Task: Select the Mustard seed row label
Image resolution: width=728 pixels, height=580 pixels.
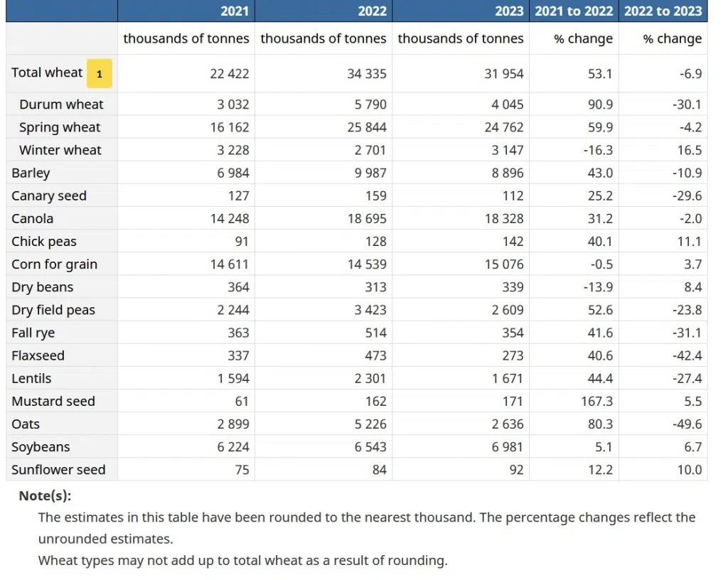Action: [x=53, y=401]
